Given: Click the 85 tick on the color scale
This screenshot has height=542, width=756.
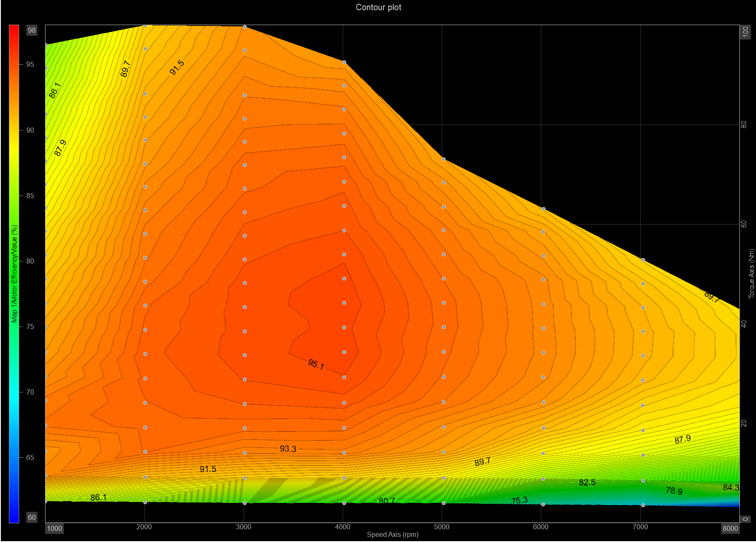Looking at the screenshot, I should click(x=30, y=196).
